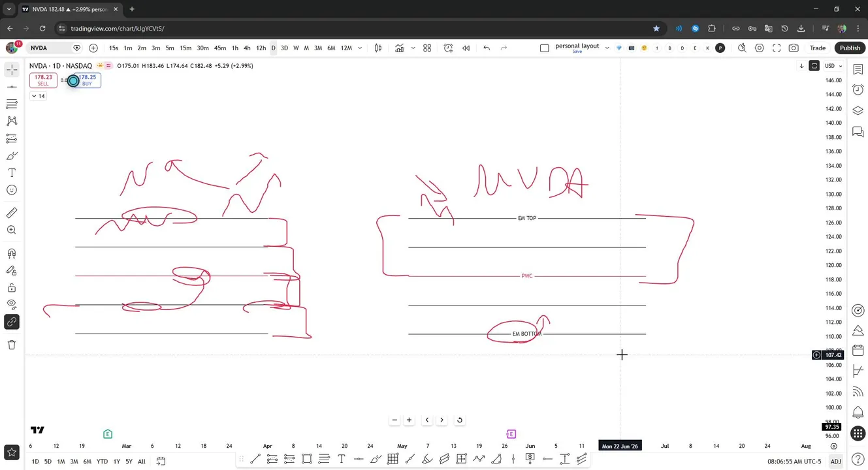
Task: Expand the timeframe interval dropdown arrow
Action: pyautogui.click(x=360, y=48)
